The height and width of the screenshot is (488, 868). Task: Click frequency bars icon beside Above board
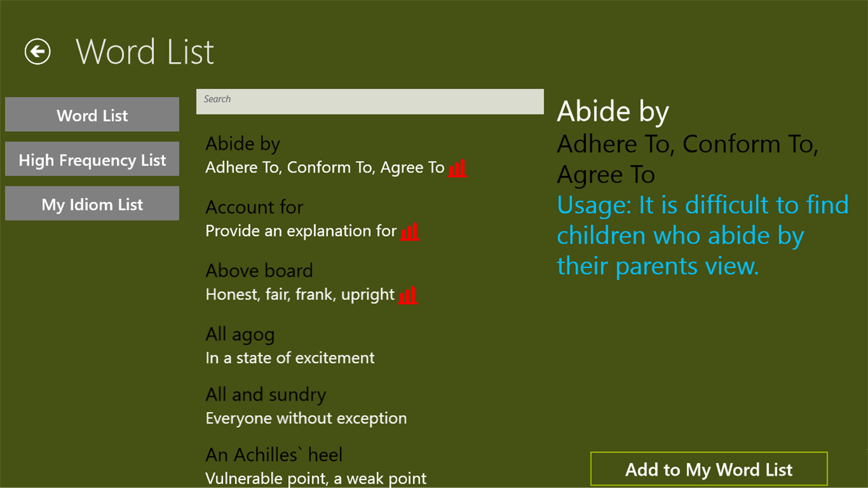(x=408, y=295)
